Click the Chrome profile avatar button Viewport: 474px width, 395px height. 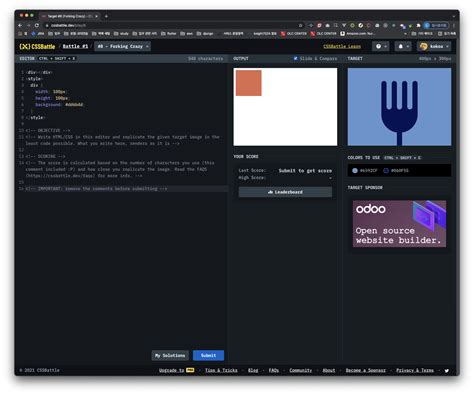tap(436, 25)
